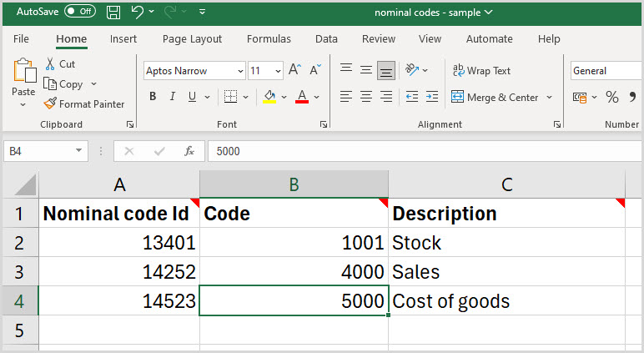Click the Save floppy disk icon
This screenshot has height=353, width=644.
tap(113, 13)
